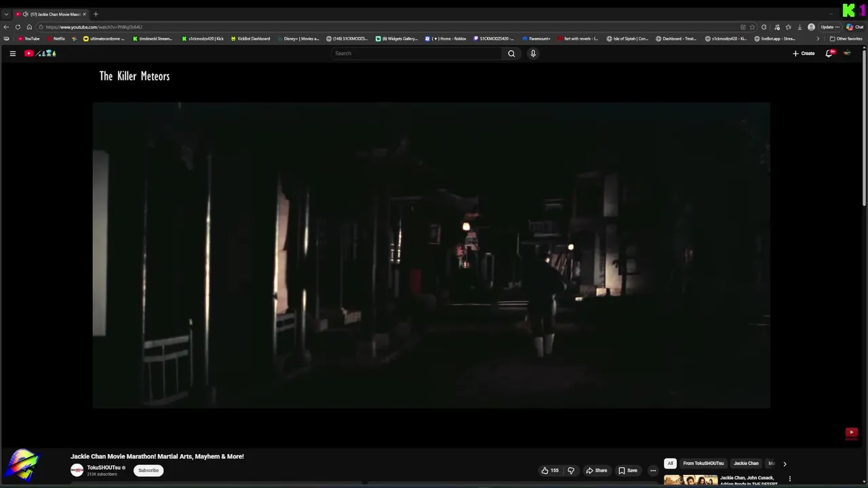Open the browser downloads icon
The height and width of the screenshot is (488, 868).
(x=800, y=27)
